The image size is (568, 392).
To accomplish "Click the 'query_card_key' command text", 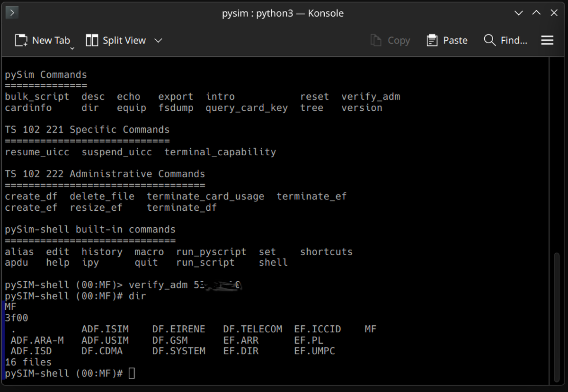I will pos(247,108).
